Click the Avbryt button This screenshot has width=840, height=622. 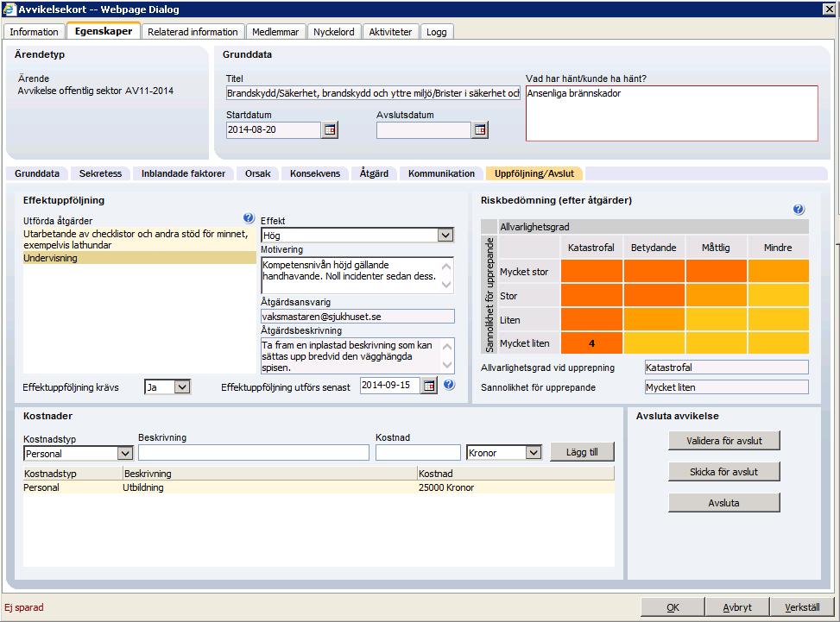(737, 607)
